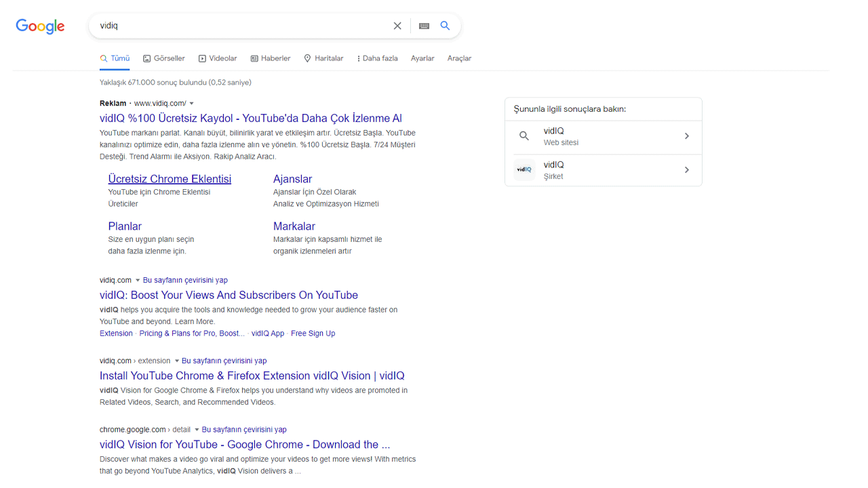The image size is (868, 488).
Task: Open the Haritalar tab
Action: click(323, 58)
